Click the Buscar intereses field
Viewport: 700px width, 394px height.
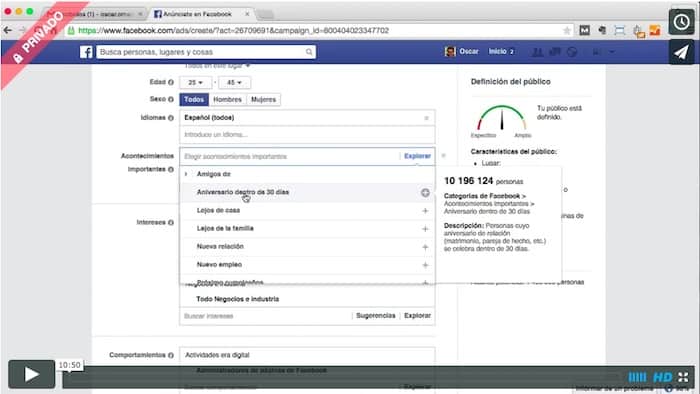click(x=266, y=316)
